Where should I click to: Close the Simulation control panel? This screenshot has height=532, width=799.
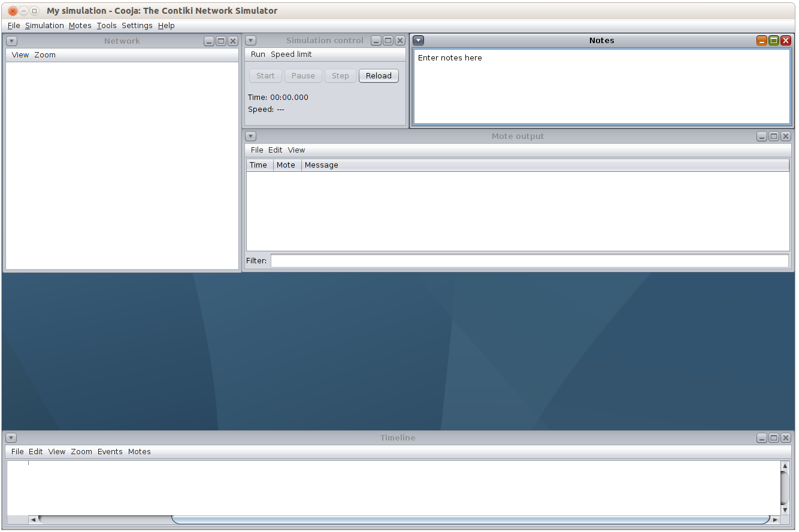pos(400,41)
